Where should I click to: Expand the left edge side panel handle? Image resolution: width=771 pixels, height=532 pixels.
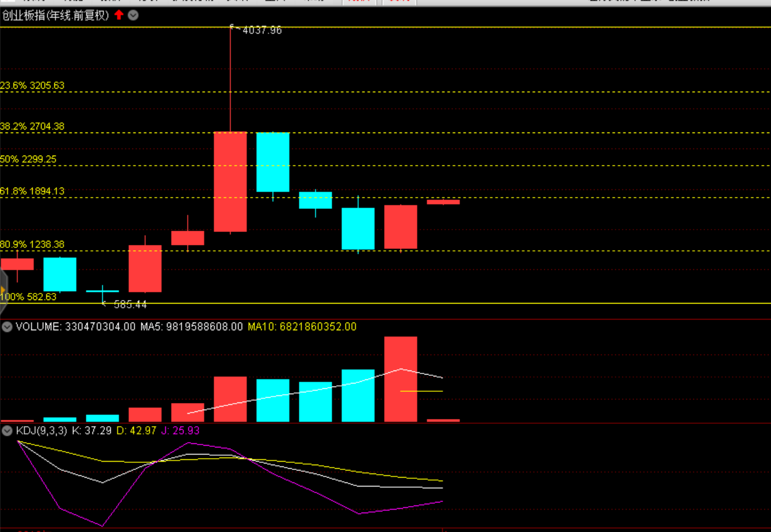(3, 290)
